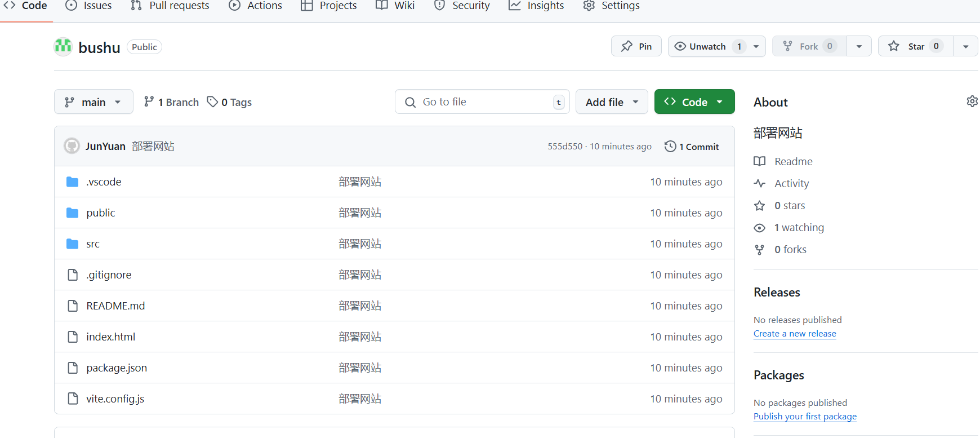Open the src folder
This screenshot has width=980, height=438.
point(93,244)
